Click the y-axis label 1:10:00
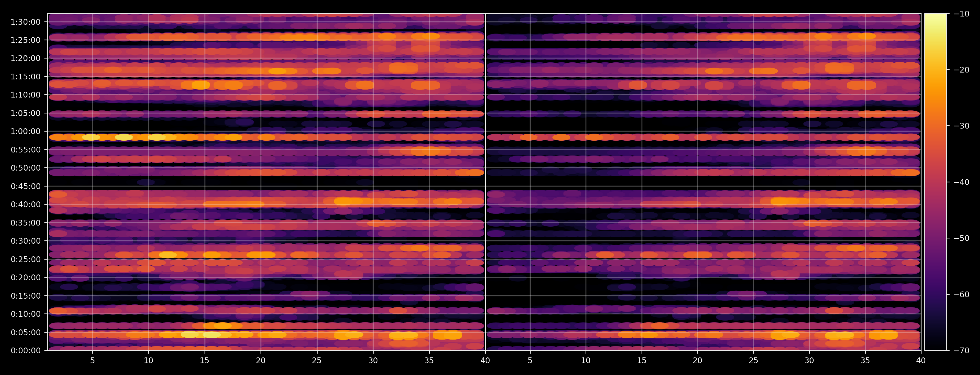This screenshot has height=375, width=980. [26, 95]
